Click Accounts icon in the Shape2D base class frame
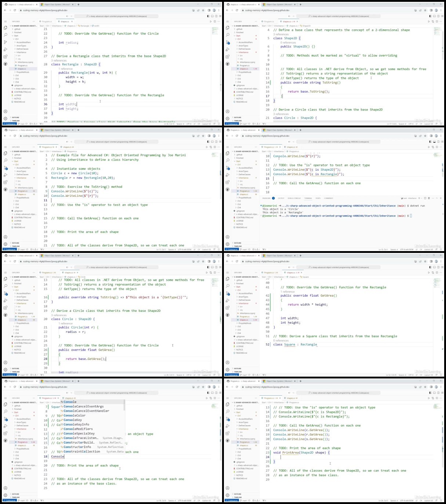The image size is (446, 504). [x=228, y=112]
